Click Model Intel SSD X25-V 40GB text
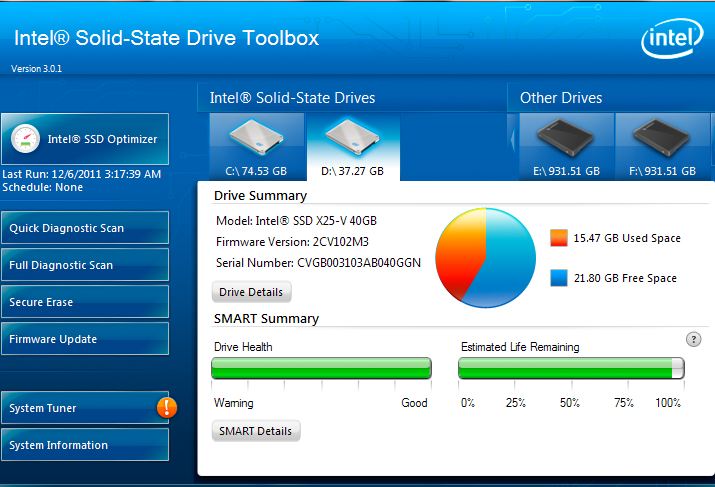715x487 pixels. (296, 221)
